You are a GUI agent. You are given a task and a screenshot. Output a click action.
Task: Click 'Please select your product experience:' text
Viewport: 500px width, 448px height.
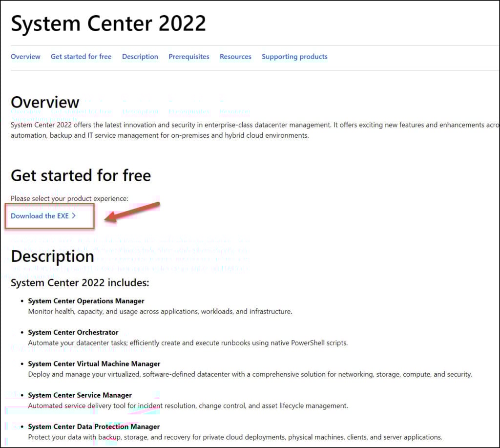click(x=69, y=198)
